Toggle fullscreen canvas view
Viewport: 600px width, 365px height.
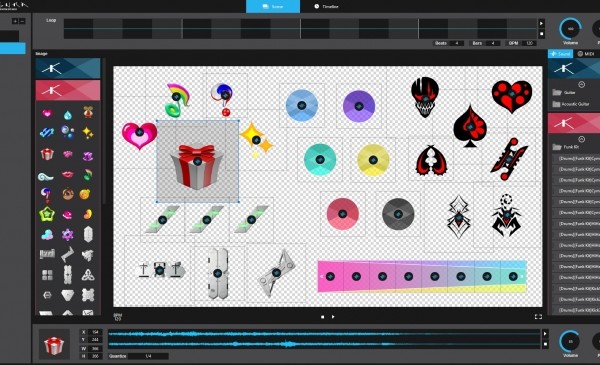538,317
